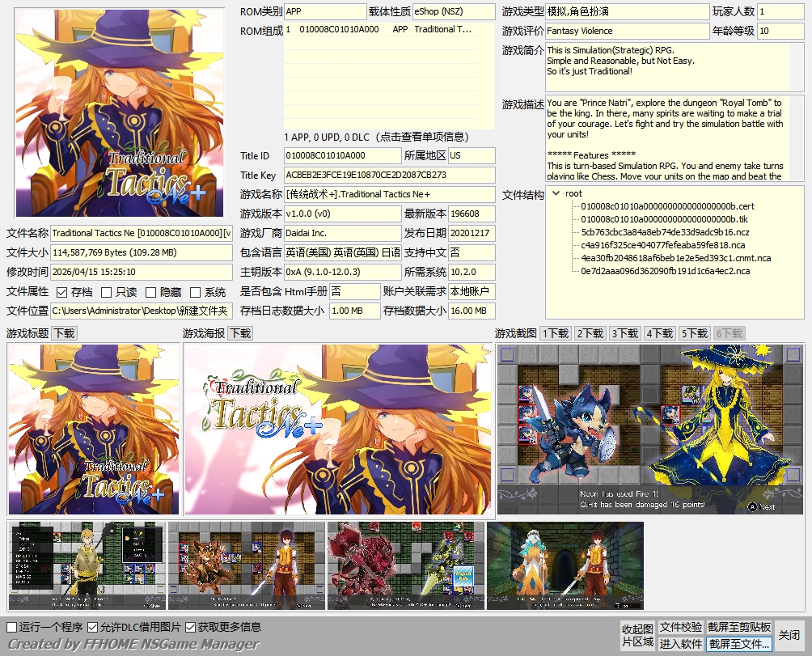The image size is (812, 656).
Task: Click the 文件校验 button
Action: (x=680, y=627)
